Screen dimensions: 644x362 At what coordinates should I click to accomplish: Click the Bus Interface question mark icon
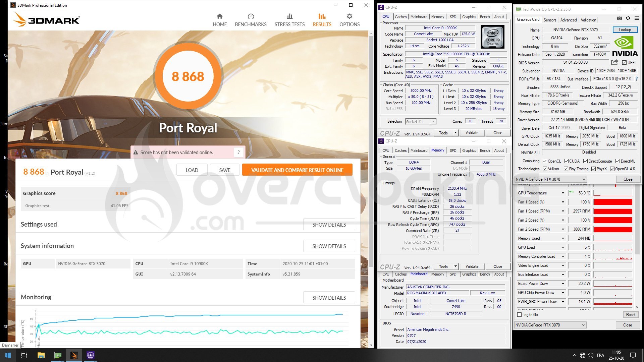[637, 79]
